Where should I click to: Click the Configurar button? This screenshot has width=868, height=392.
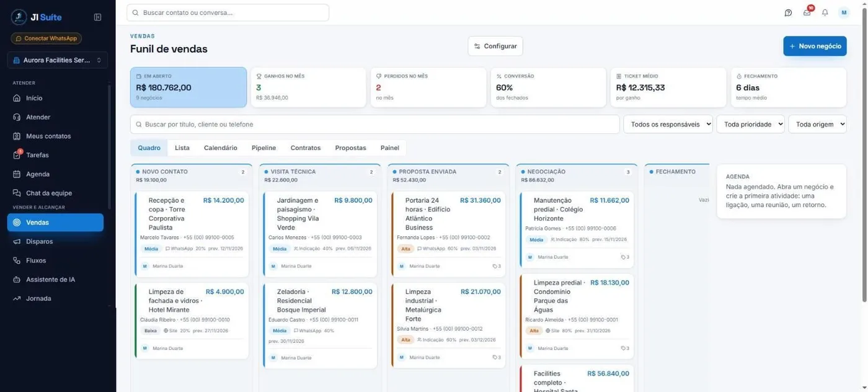tap(495, 46)
